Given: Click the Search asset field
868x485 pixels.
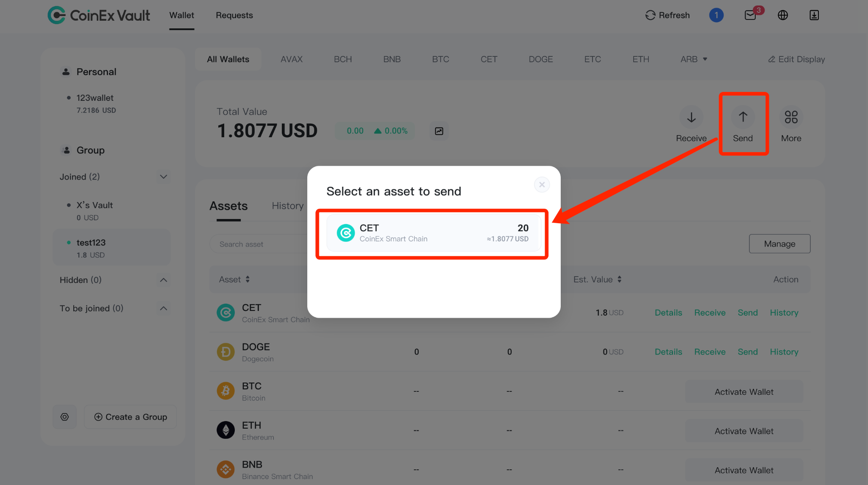Looking at the screenshot, I should [259, 244].
